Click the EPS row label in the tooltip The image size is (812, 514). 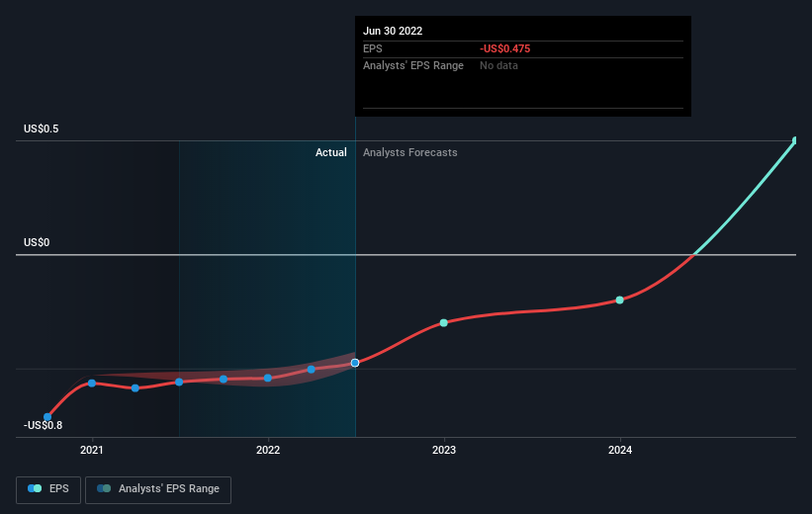pos(372,48)
